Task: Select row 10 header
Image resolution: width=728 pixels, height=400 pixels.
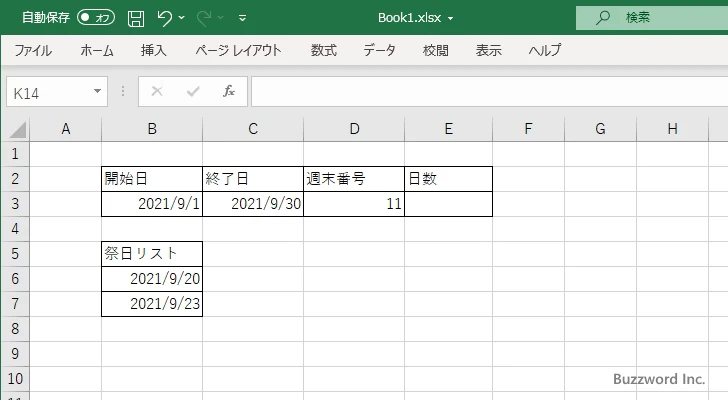Action: (15, 379)
